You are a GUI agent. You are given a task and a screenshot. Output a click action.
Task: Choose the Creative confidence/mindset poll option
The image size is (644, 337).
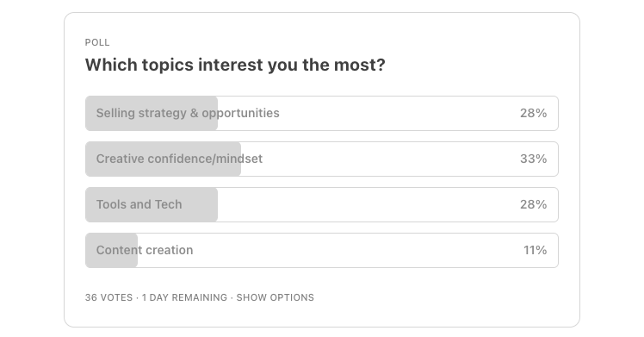(322, 159)
